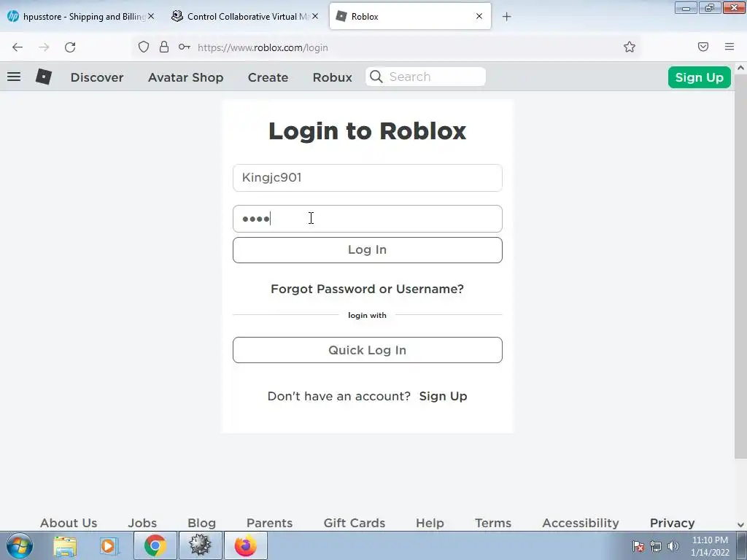Click the Privacy footer link
Image resolution: width=747 pixels, height=560 pixels.
click(672, 523)
